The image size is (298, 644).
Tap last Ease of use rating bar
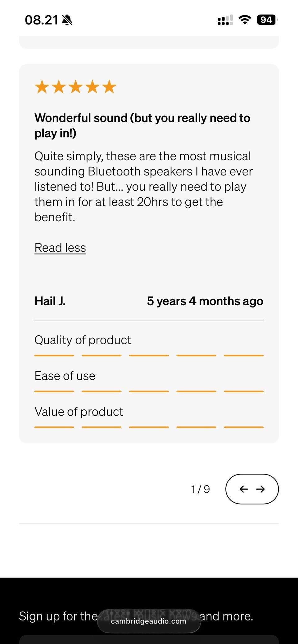pos(244,391)
